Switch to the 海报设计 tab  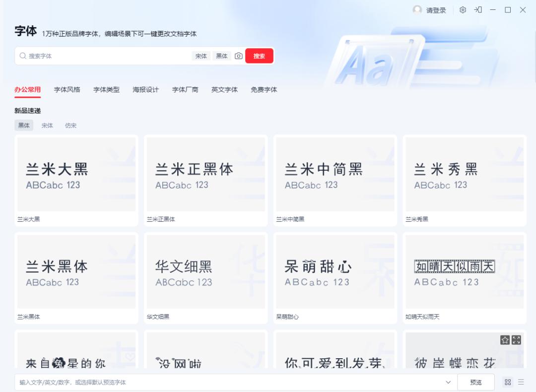[x=145, y=90]
